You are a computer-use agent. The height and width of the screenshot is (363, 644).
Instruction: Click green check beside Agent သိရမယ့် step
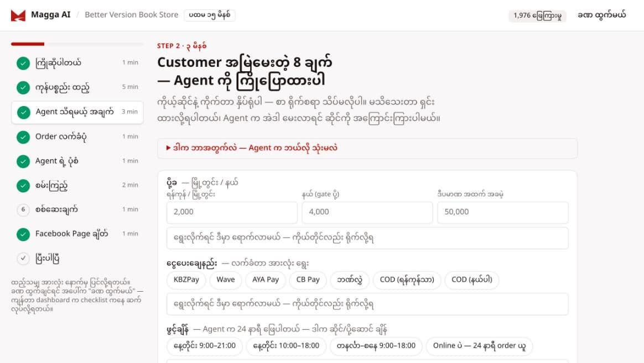pos(23,112)
